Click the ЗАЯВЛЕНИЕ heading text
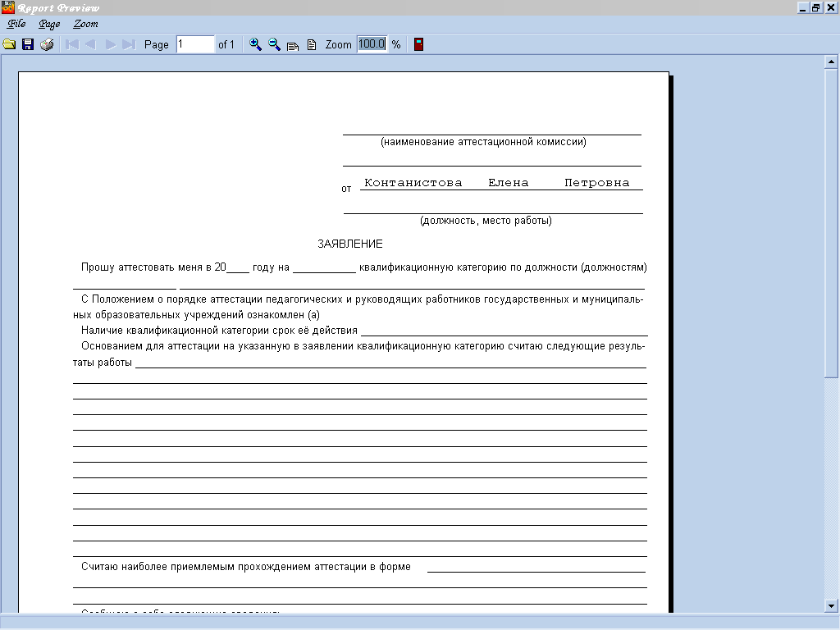This screenshot has height=630, width=840. [349, 244]
